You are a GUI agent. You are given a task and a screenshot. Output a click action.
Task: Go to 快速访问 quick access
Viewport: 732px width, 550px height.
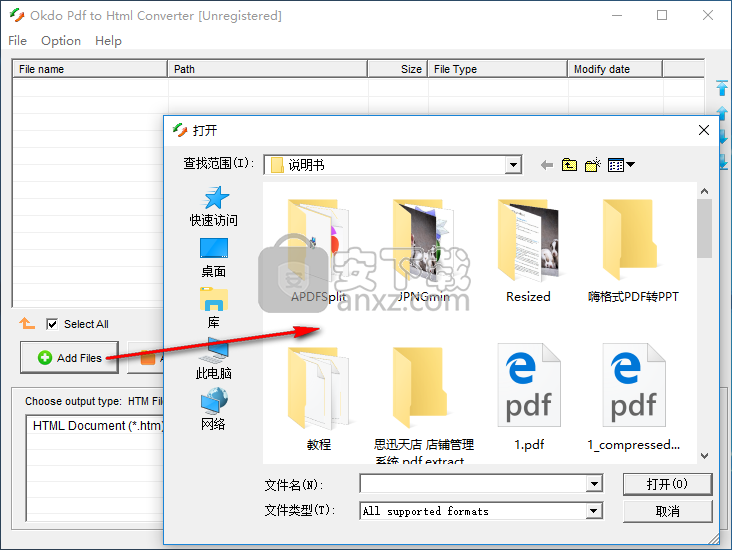213,206
